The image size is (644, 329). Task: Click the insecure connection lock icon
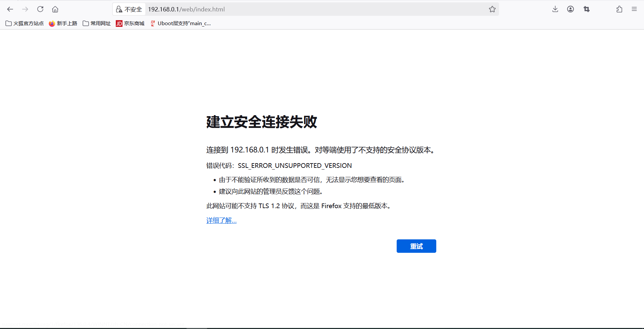(119, 9)
